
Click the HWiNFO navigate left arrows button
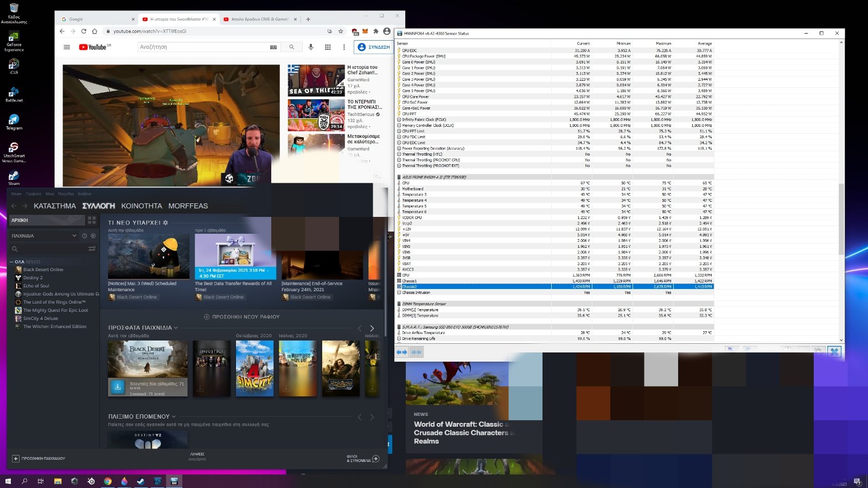click(x=401, y=352)
